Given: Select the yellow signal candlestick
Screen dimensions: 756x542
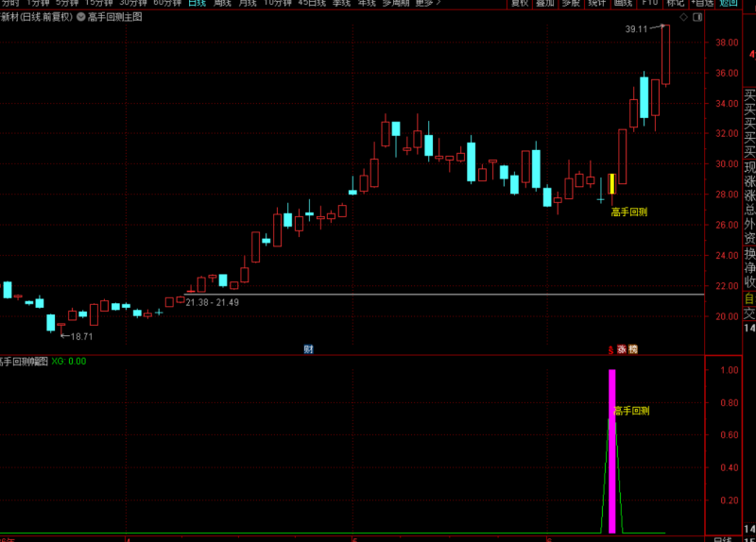Looking at the screenshot, I should point(611,184).
